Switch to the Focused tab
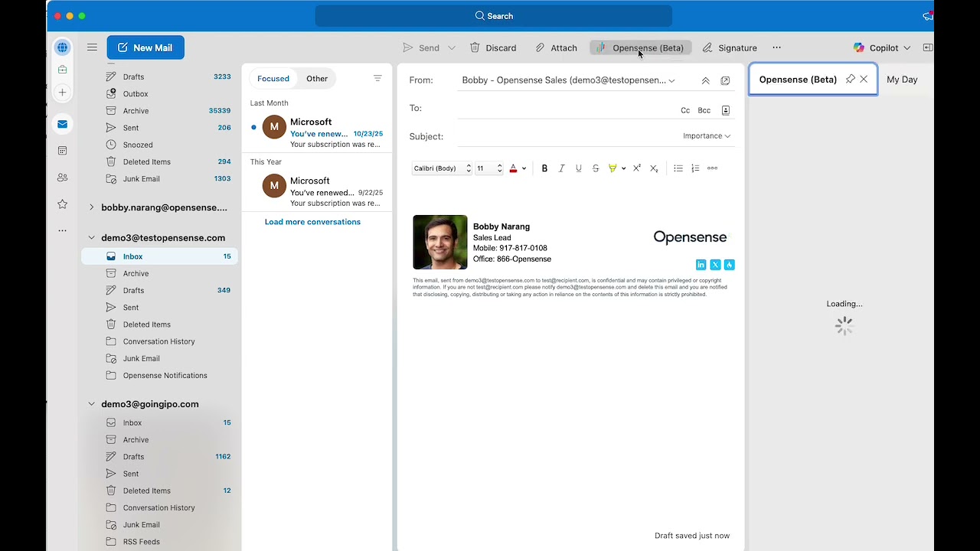 coord(273,79)
